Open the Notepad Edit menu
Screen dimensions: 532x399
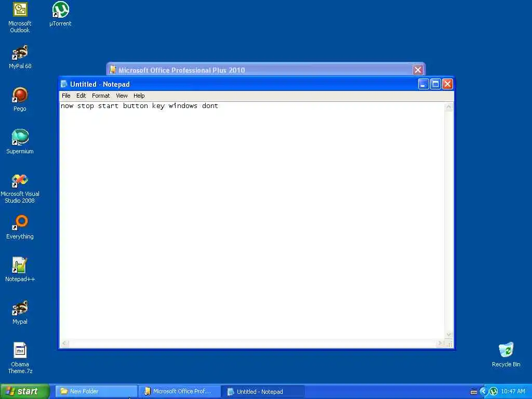(81, 96)
